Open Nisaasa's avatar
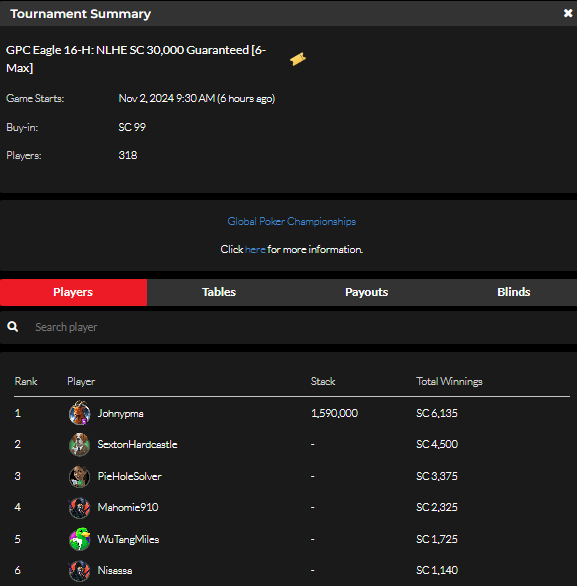This screenshot has width=577, height=586. (79, 571)
